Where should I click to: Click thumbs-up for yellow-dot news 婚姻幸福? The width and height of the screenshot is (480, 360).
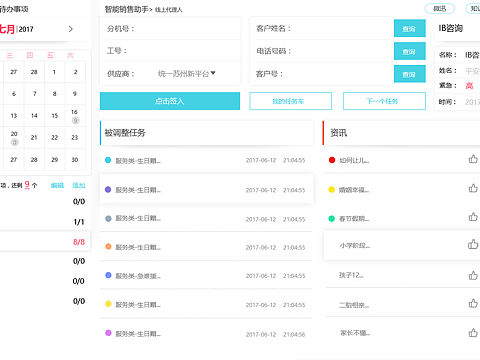pos(473,188)
